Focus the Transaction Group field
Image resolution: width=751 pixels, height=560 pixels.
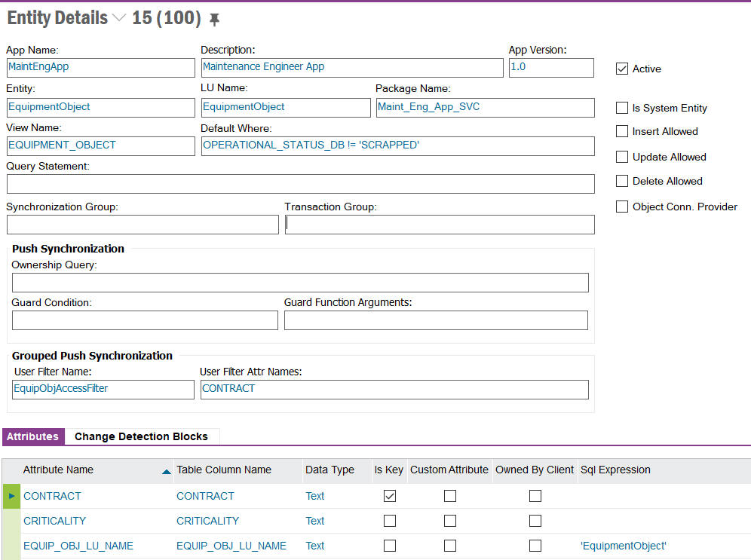pyautogui.click(x=440, y=225)
